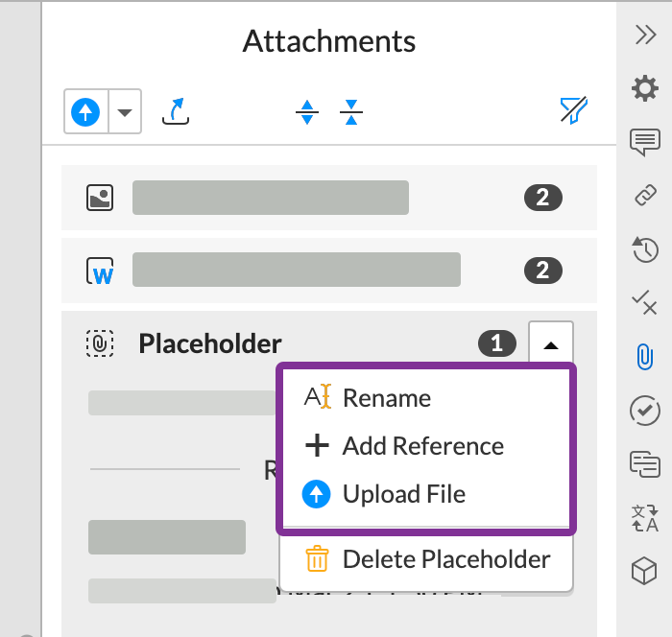Image resolution: width=672 pixels, height=637 pixels.
Task: Click the Placeholder count badge 1
Action: (497, 343)
